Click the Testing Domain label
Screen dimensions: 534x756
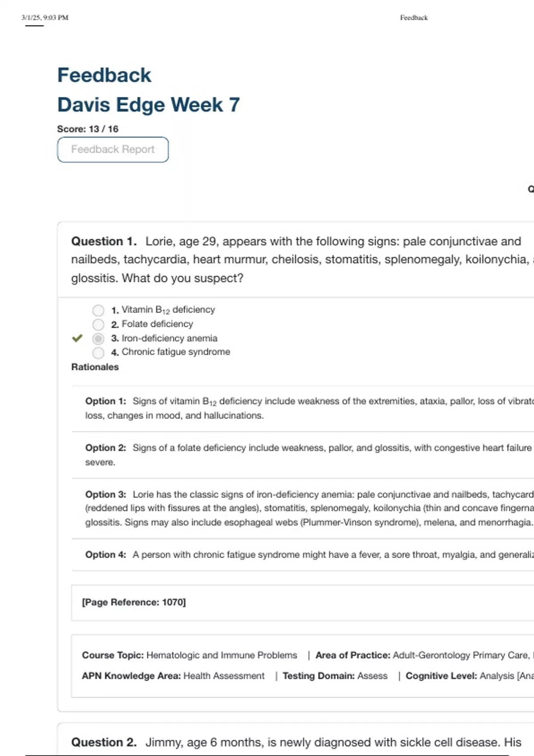pyautogui.click(x=319, y=676)
